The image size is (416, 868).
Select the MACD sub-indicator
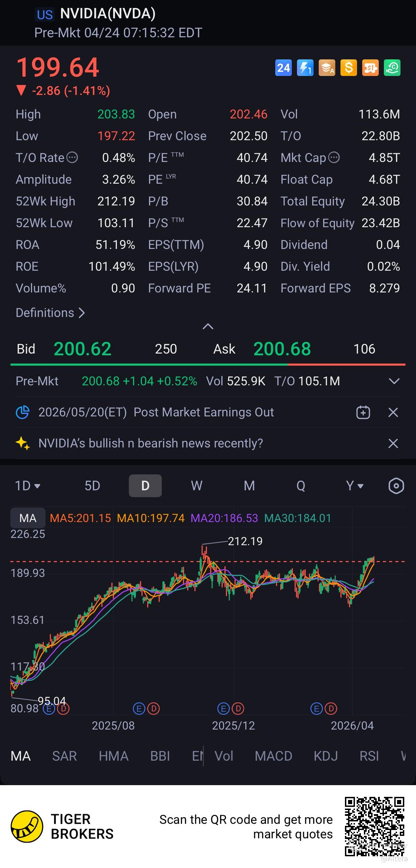(274, 756)
